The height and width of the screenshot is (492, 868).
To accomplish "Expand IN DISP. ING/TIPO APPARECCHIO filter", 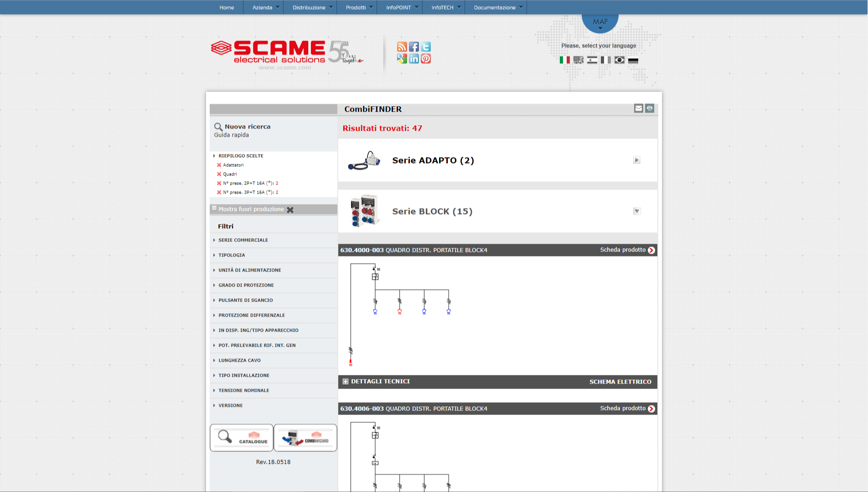I will click(x=258, y=330).
